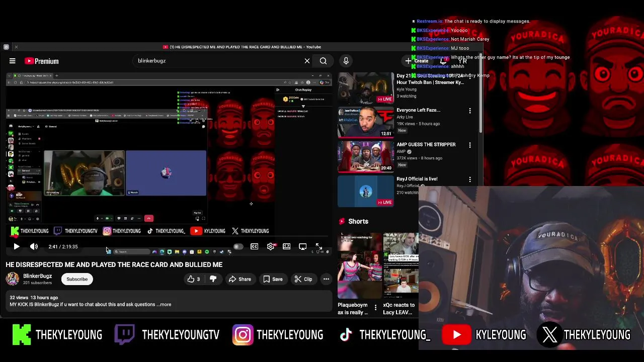Click title 'AMP GUESS THE STRIPPER'
This screenshot has height=362, width=644.
coord(426,144)
